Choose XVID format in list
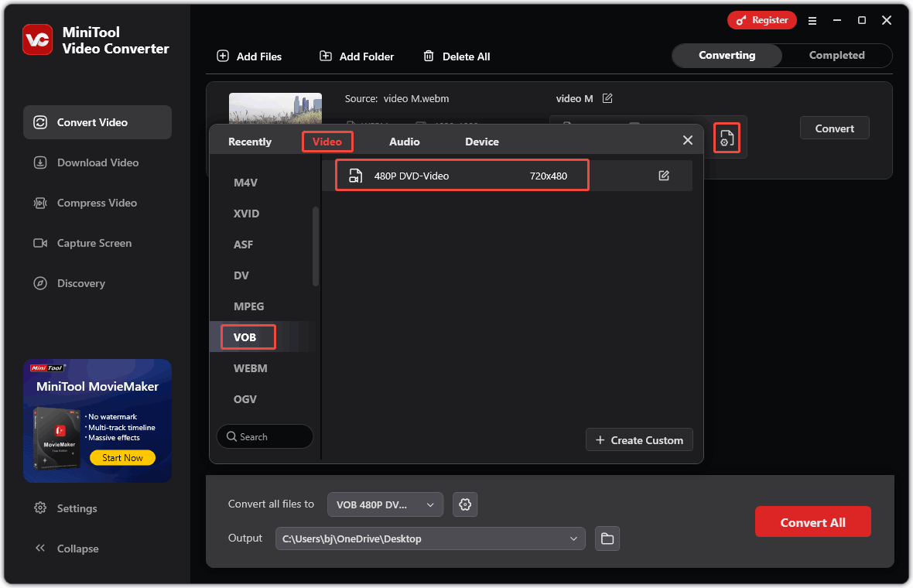The width and height of the screenshot is (913, 588). click(x=246, y=214)
